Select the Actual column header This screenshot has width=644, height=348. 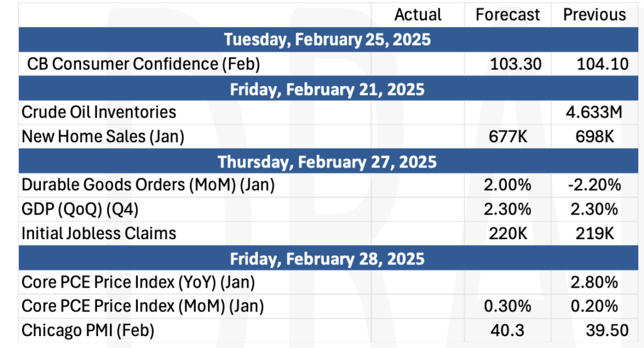(x=418, y=15)
